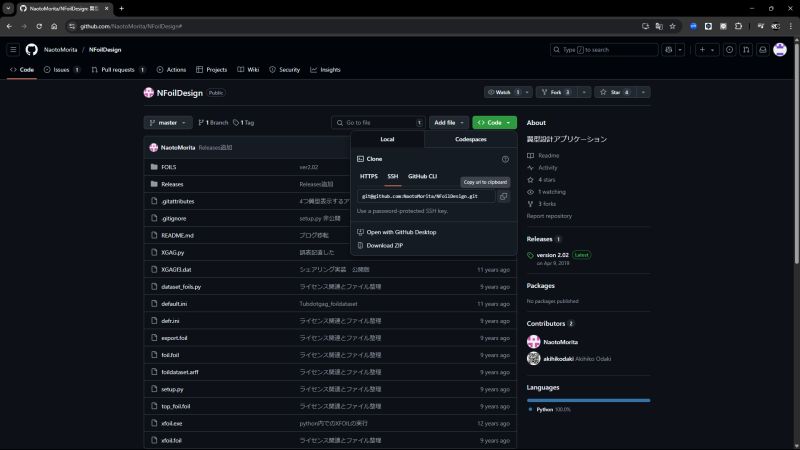This screenshot has width=800, height=450.
Task: Click the translate page icon
Action: pos(659,26)
